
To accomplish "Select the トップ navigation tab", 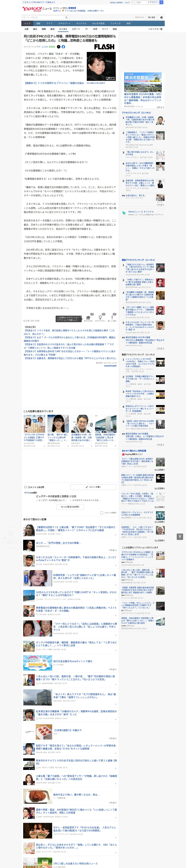I will click(27, 24).
